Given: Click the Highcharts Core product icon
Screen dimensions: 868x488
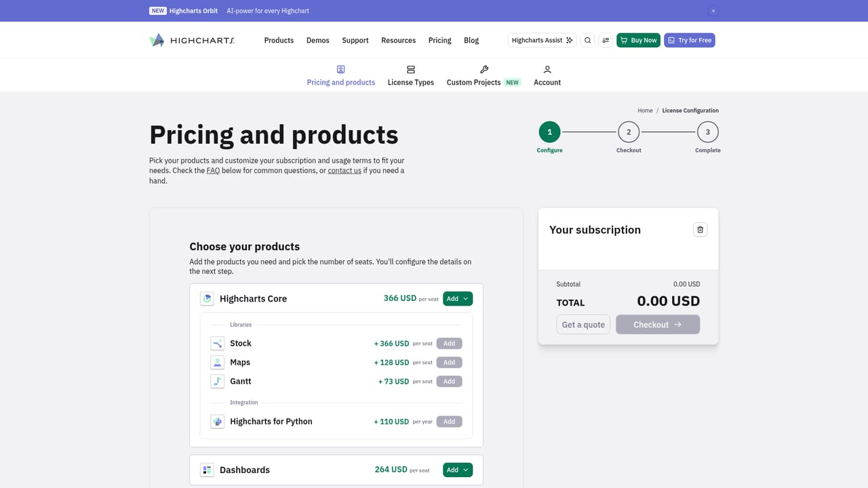Looking at the screenshot, I should 207,299.
